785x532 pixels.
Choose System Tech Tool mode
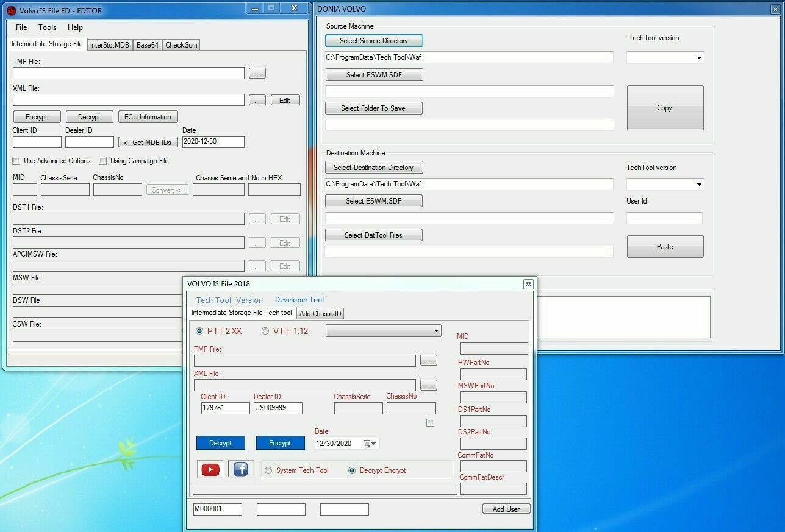point(268,470)
